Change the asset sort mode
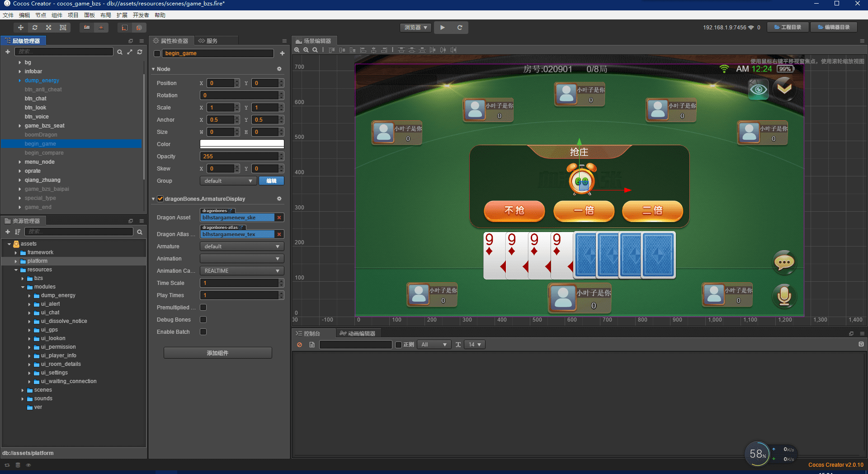Image resolution: width=868 pixels, height=474 pixels. click(18, 232)
